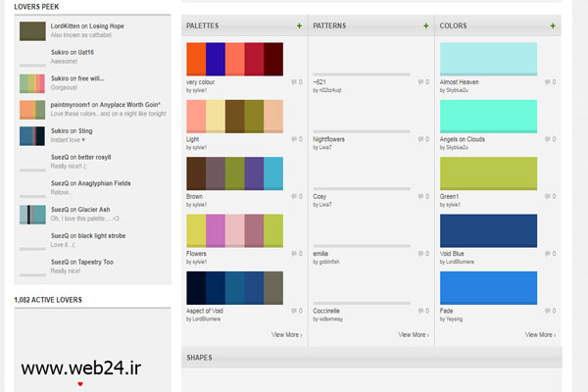Open the Cosy pattern title

(x=319, y=197)
